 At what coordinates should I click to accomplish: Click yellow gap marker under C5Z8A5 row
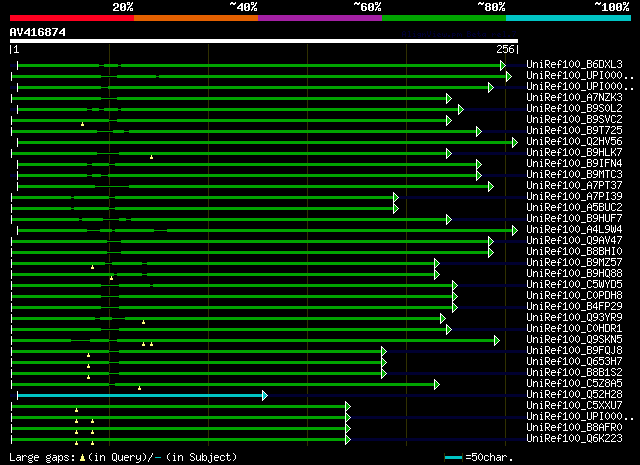coord(140,388)
